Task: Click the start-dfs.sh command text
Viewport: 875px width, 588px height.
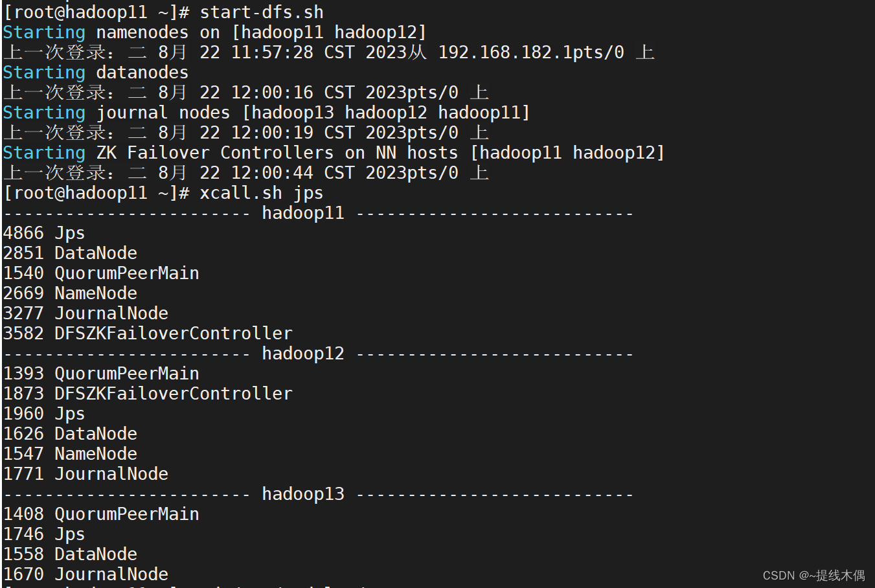Action: [x=262, y=12]
